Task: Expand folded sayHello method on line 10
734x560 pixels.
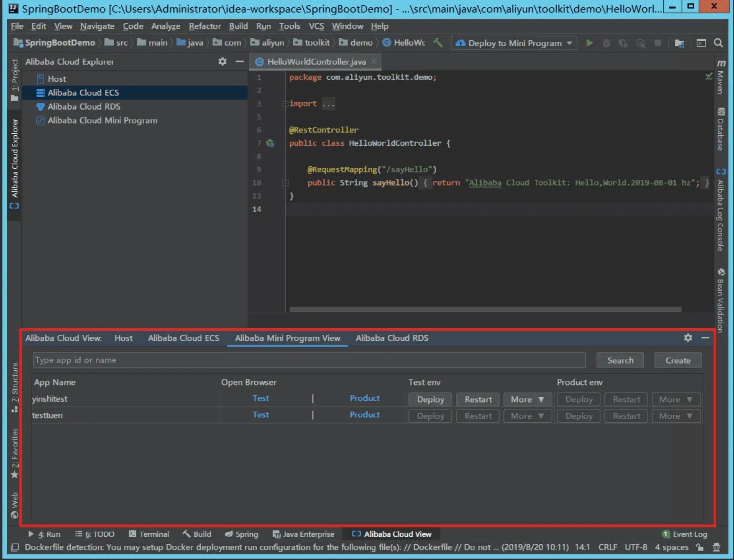Action: (286, 183)
